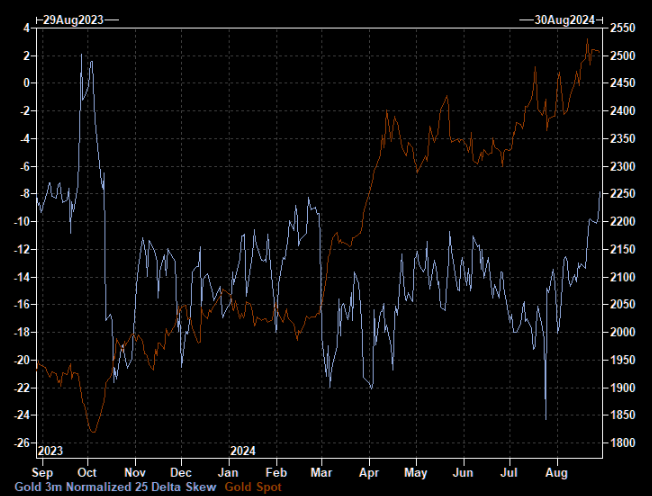The height and width of the screenshot is (496, 652).
Task: Click the 2023 year label below the chart
Action: pos(53,450)
